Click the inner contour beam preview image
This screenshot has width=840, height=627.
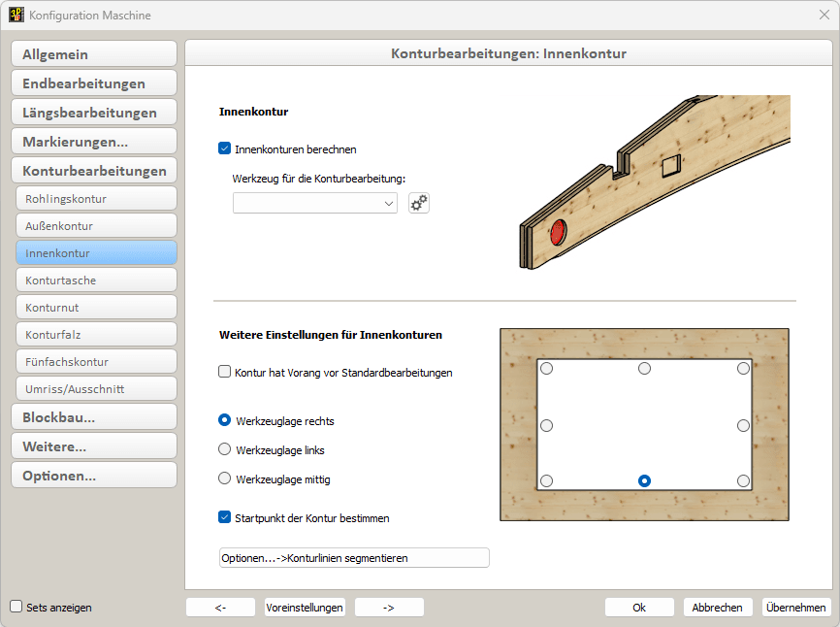[x=654, y=182]
